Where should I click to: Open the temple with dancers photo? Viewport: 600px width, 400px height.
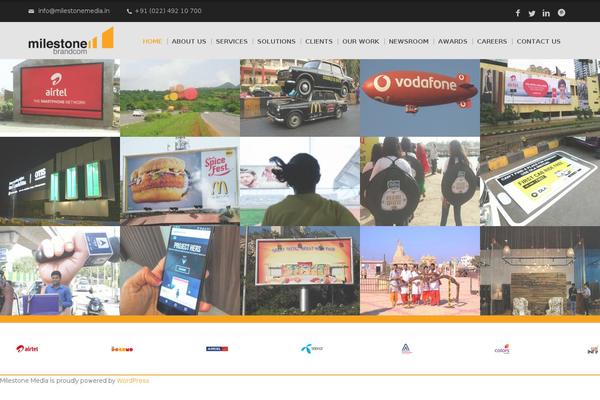[x=420, y=271]
